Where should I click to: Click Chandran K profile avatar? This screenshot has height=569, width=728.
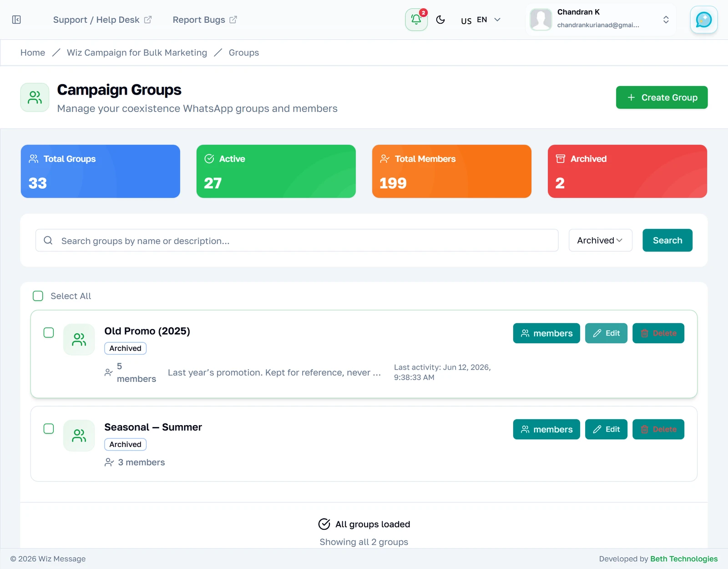tap(541, 20)
